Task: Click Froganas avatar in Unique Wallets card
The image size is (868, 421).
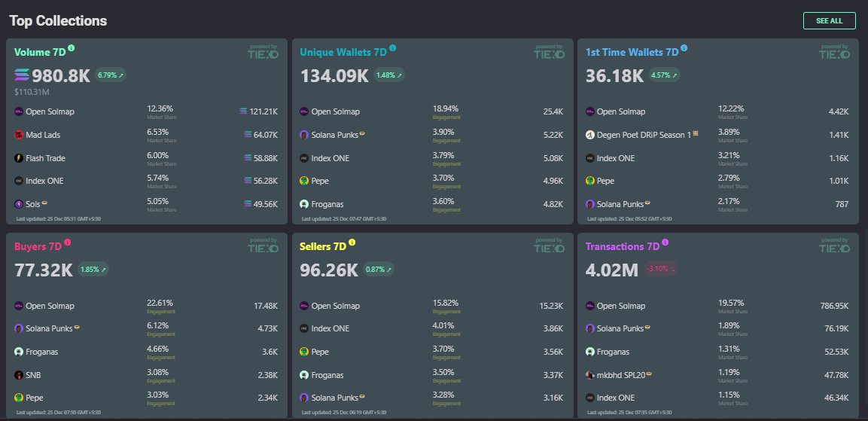Action: [x=304, y=204]
